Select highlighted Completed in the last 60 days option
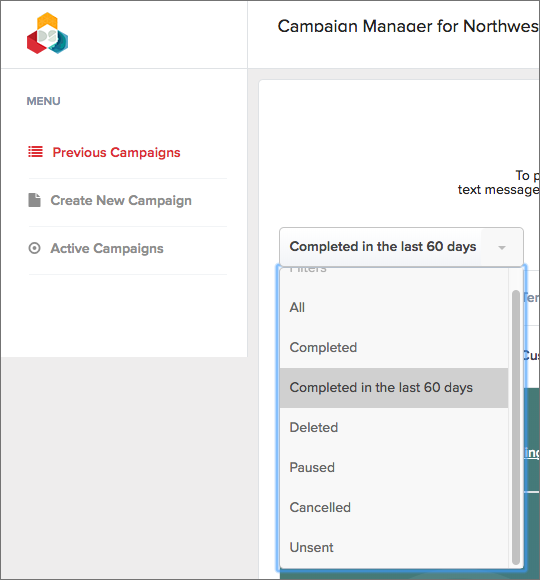The height and width of the screenshot is (580, 540). pyautogui.click(x=394, y=388)
